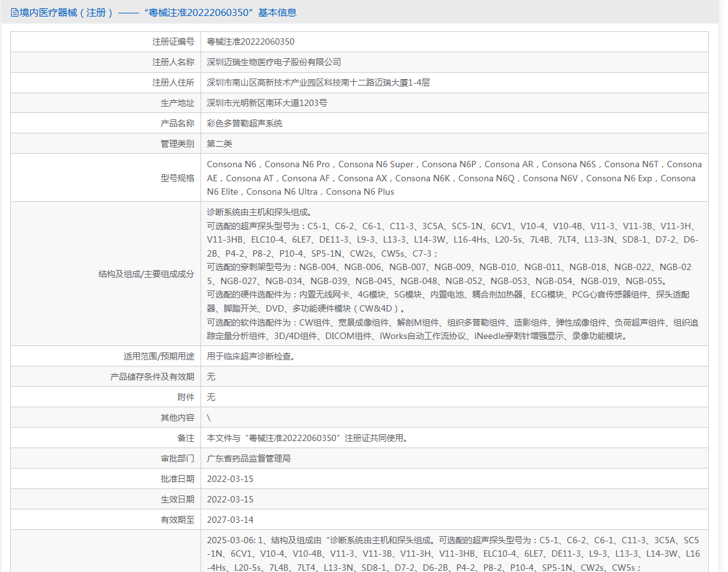The width and height of the screenshot is (728, 572).
Task: Click the 适用范围/预期用途 label
Action: click(x=159, y=357)
